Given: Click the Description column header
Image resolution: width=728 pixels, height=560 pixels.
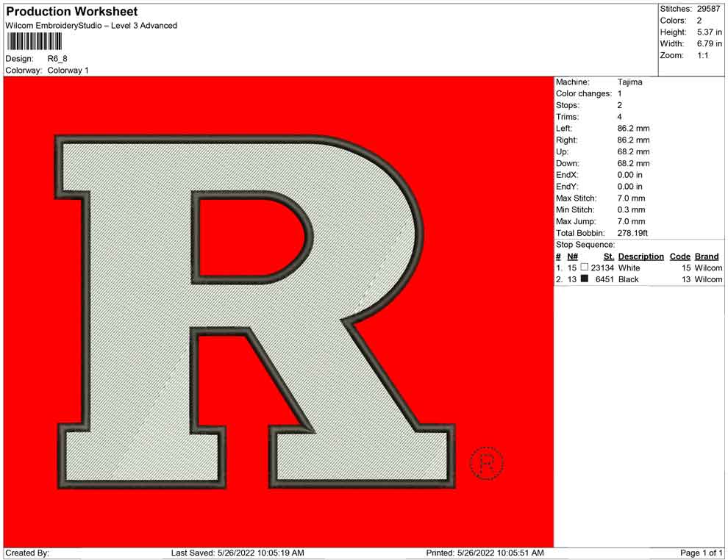Looking at the screenshot, I should (640, 256).
